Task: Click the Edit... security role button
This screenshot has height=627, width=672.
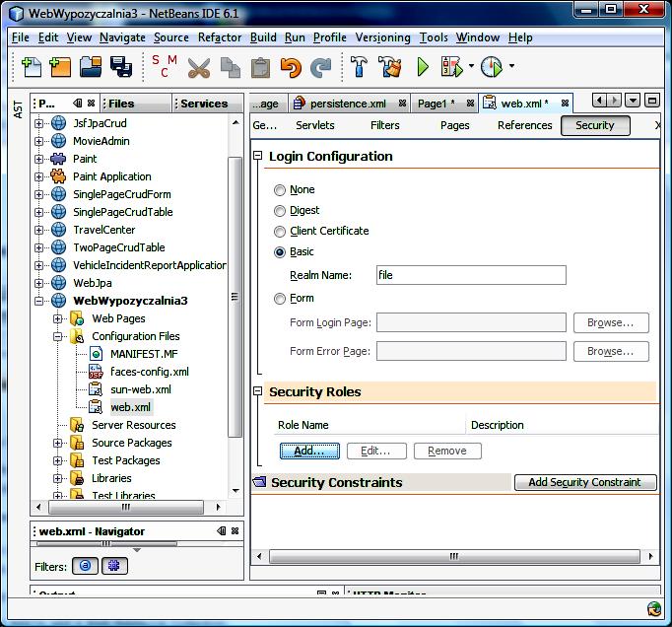Action: (376, 451)
